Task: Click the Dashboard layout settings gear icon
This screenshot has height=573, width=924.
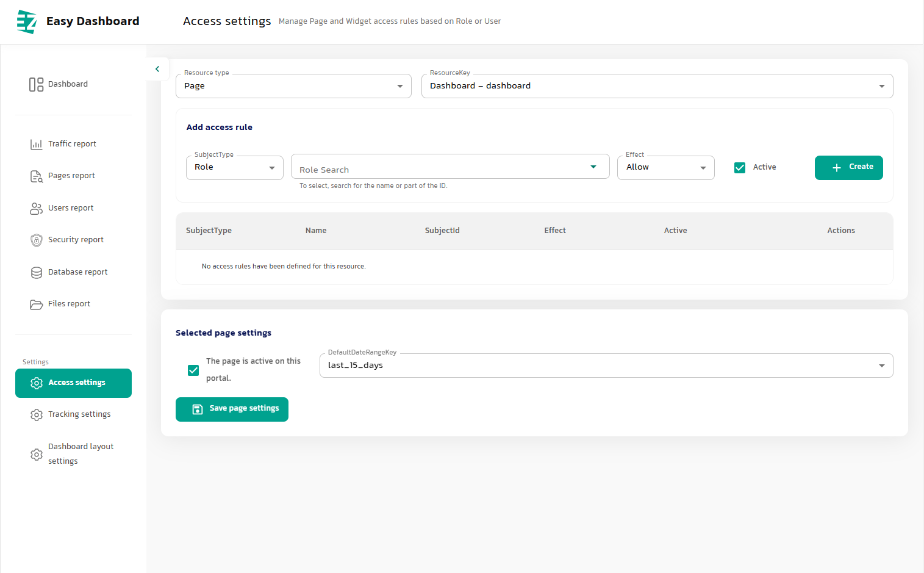Action: coord(36,454)
